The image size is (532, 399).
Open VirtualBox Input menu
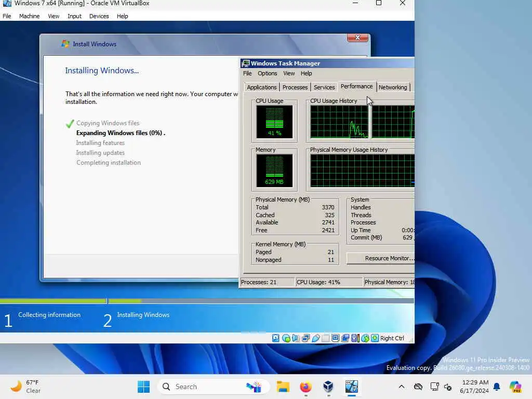point(74,16)
